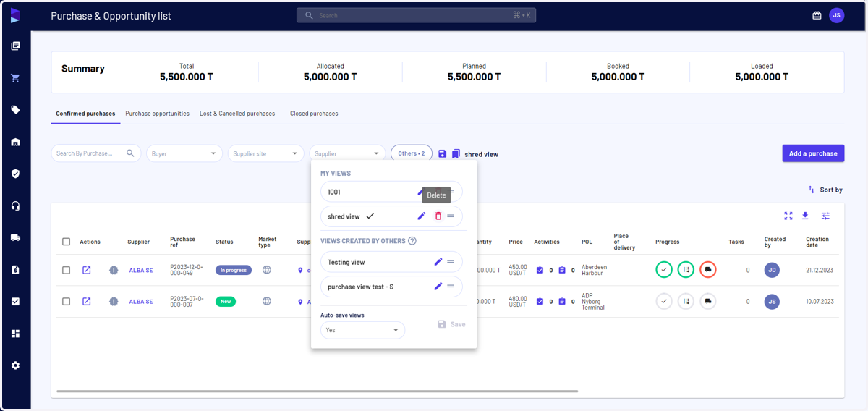Open the settings gear in sidebar
Screen dimensions: 868x411
[15, 365]
